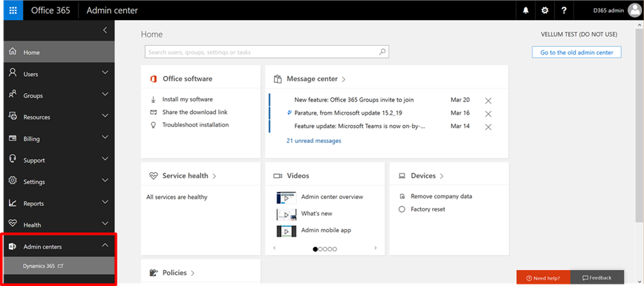Click the Need help? button
Image resolution: width=644 pixels, height=286 pixels.
[x=543, y=278]
